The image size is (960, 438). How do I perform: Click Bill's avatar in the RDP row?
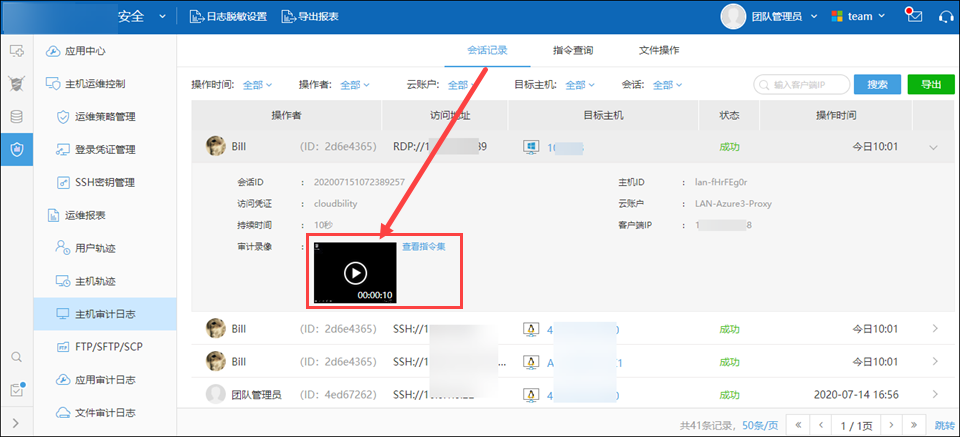tap(216, 147)
